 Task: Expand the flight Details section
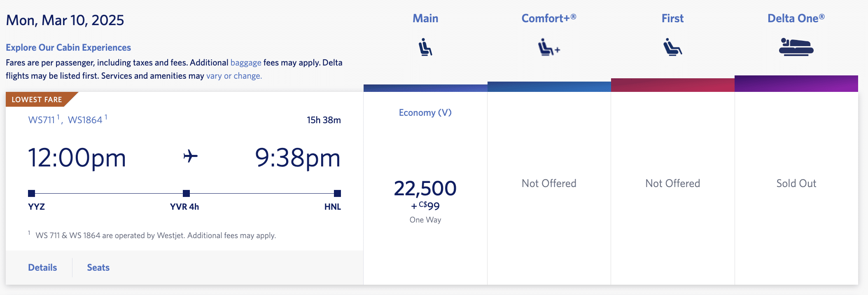point(42,267)
